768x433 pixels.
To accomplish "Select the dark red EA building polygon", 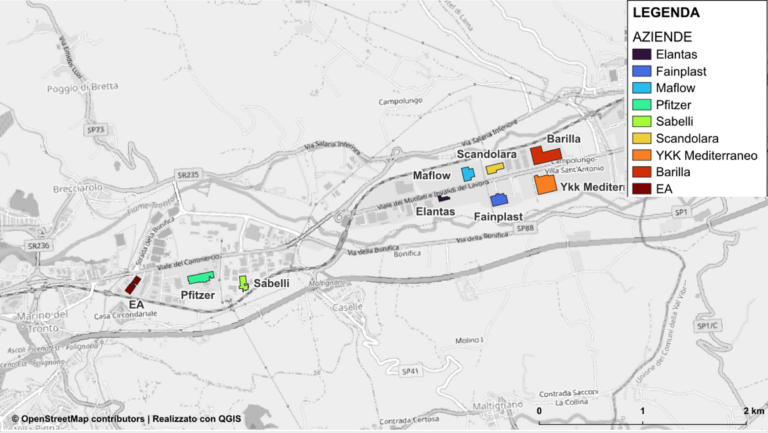I will coord(133,285).
